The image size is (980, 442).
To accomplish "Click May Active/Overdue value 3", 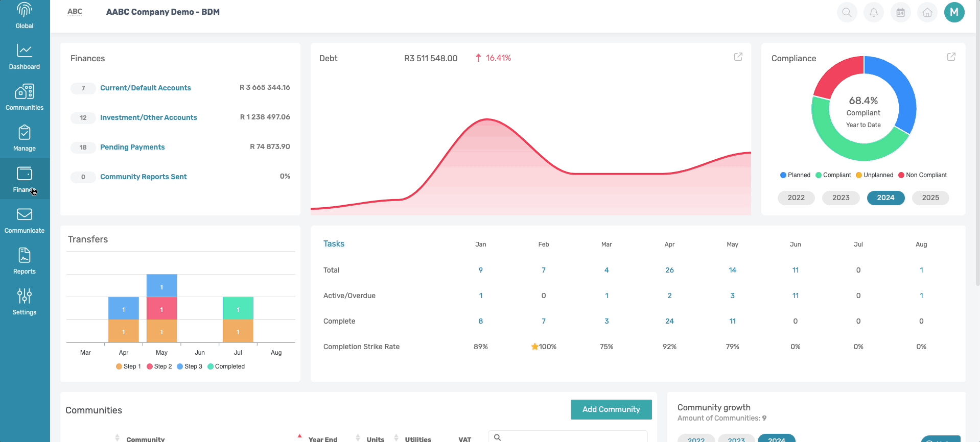I will click(x=732, y=296).
